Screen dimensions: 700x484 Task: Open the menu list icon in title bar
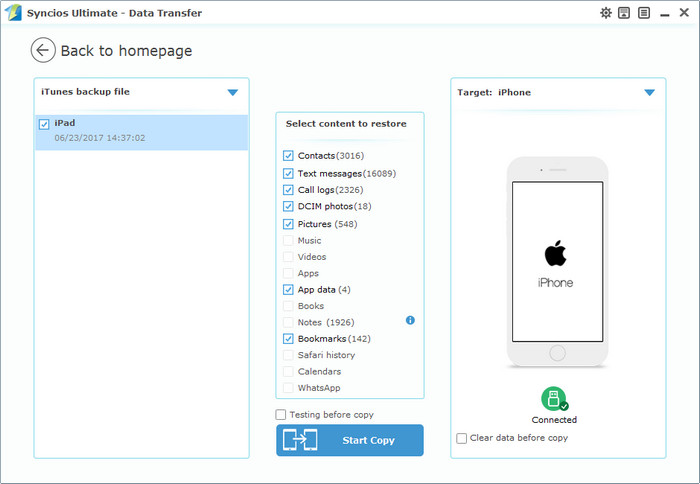(x=644, y=13)
